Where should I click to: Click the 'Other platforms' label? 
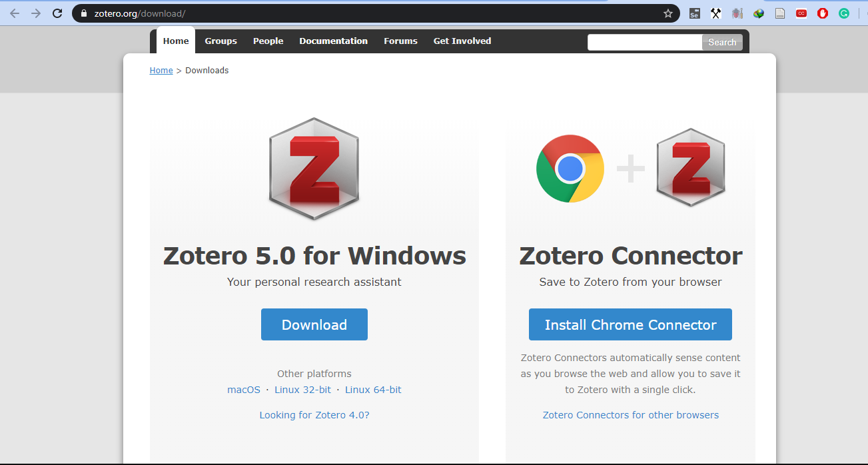click(x=314, y=374)
